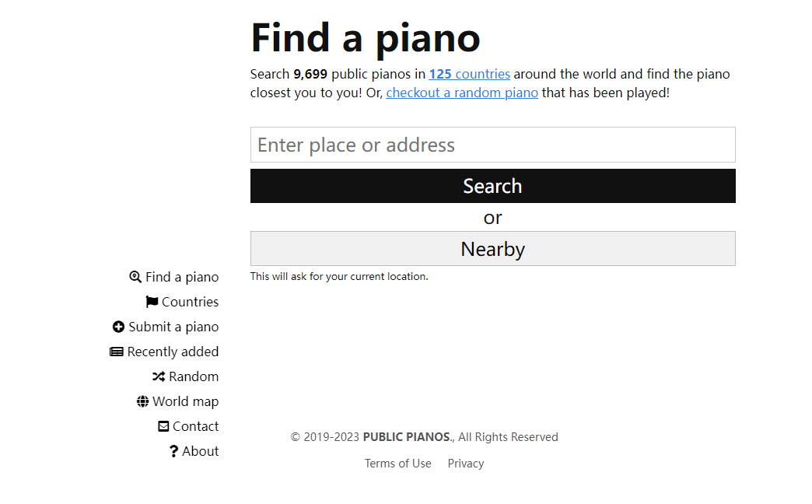Open the World map globe icon

click(x=143, y=401)
